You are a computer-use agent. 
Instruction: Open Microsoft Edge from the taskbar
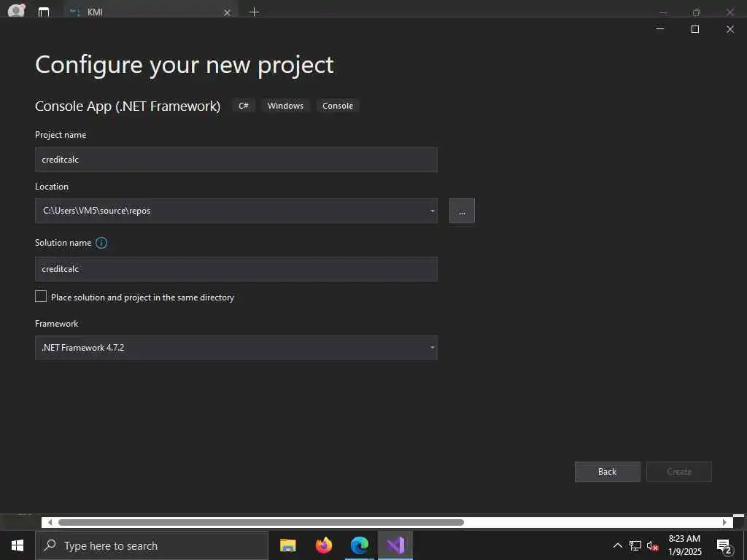[359, 545]
